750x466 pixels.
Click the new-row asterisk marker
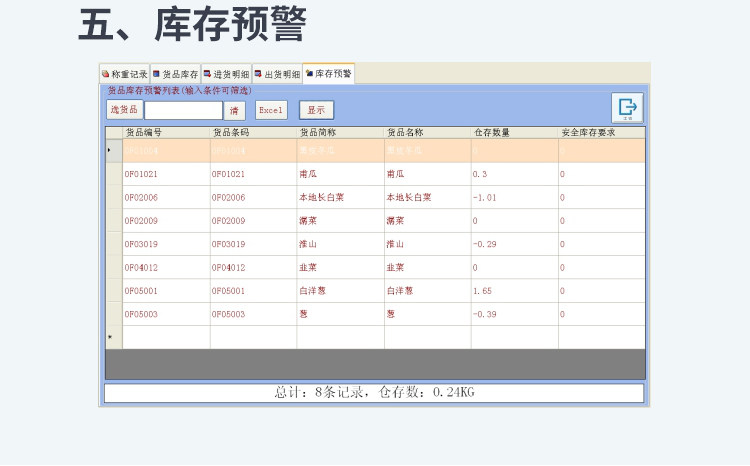(x=114, y=337)
